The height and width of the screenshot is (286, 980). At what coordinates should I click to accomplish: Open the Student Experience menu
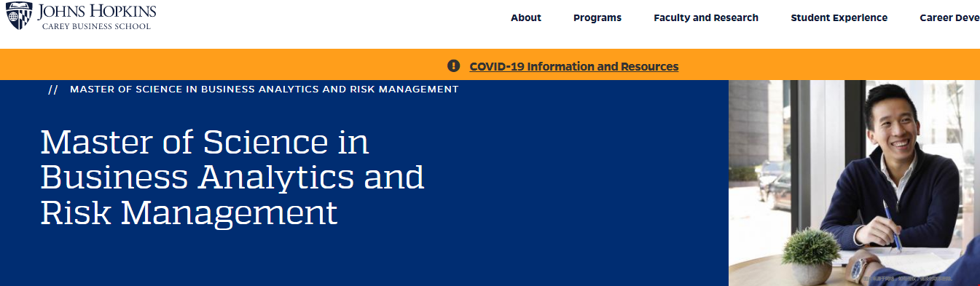[x=839, y=17]
